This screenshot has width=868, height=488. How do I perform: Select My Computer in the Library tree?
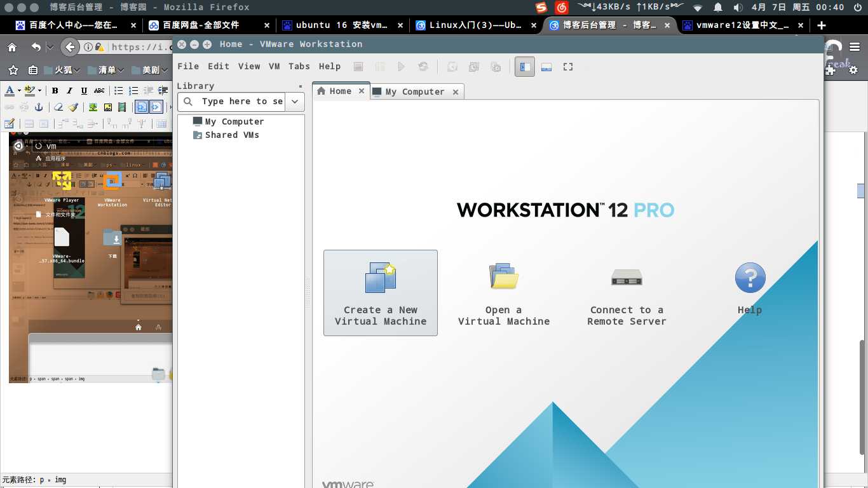point(228,121)
